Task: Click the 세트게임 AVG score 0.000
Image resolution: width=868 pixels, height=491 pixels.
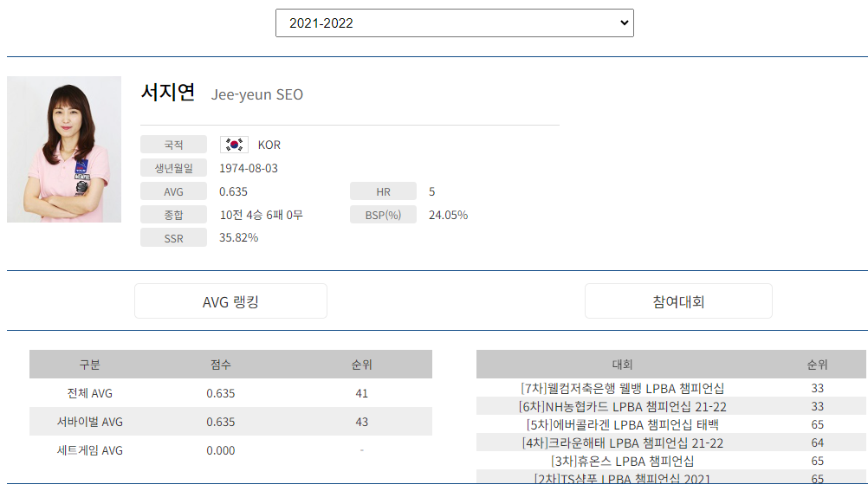Action: 220,450
